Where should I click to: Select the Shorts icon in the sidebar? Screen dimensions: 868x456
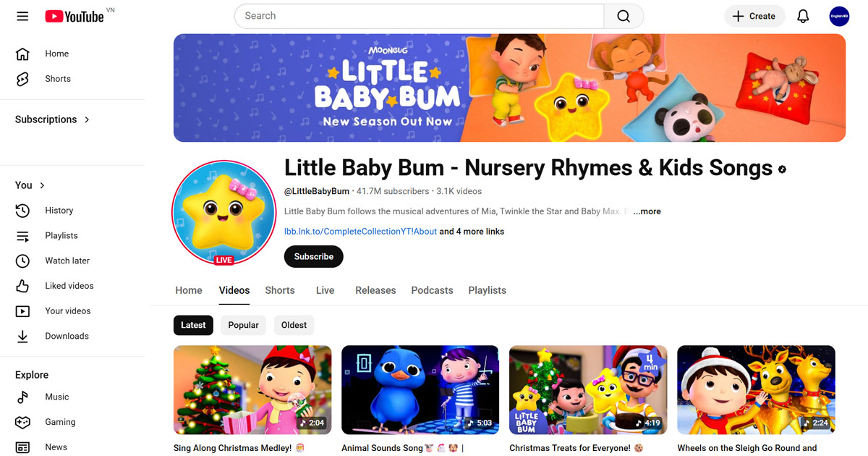22,78
